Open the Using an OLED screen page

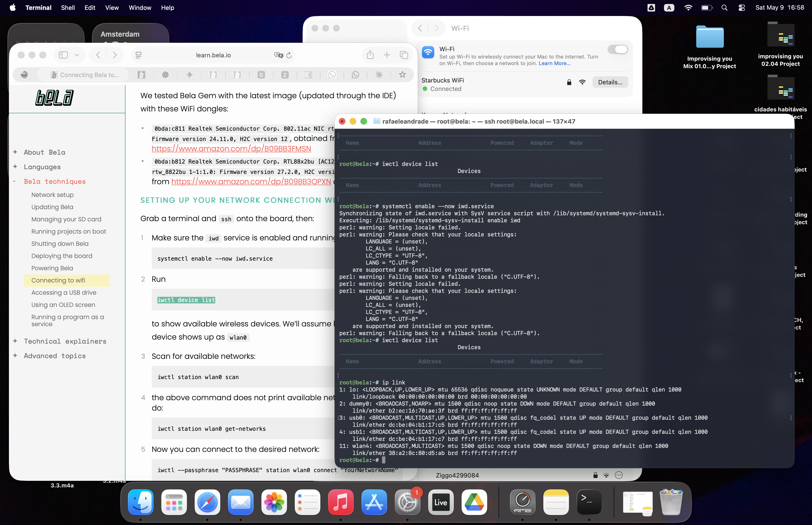click(63, 305)
